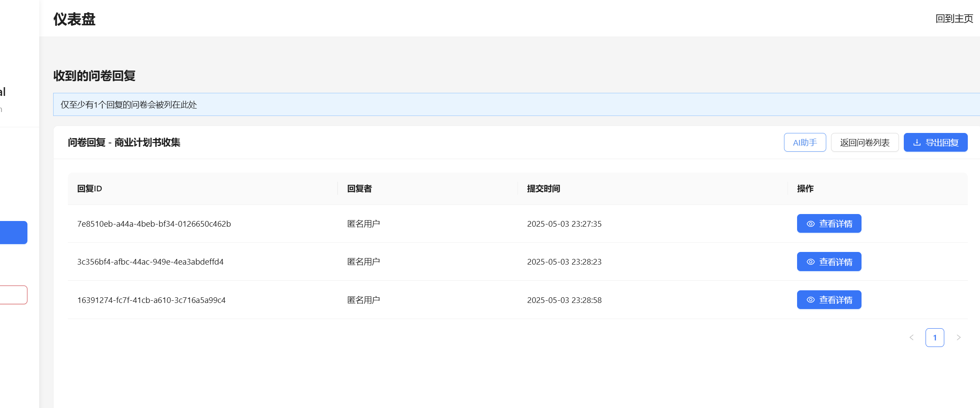Viewport: 980px width, 408px height.
Task: Click the eye icon on second row's 查看详情
Action: click(x=811, y=262)
